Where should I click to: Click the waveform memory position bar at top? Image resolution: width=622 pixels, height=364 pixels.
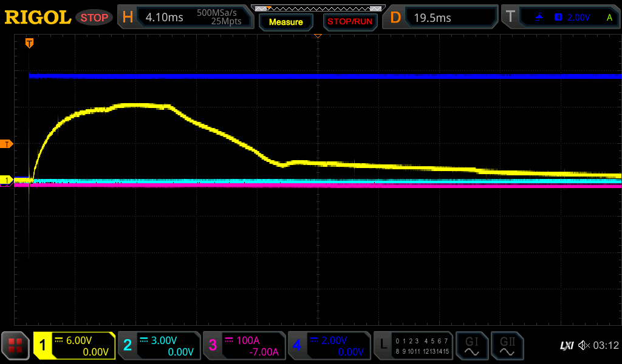click(318, 8)
